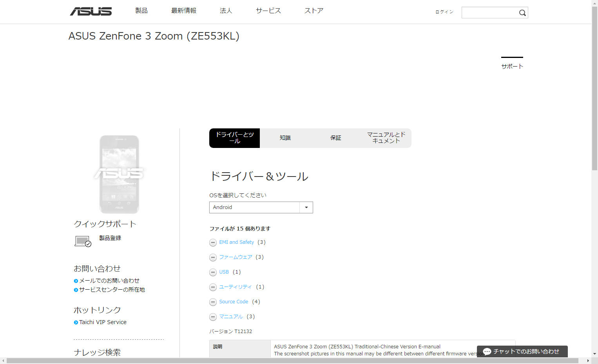Click the product registration laptop icon
The image size is (598, 364).
(83, 241)
